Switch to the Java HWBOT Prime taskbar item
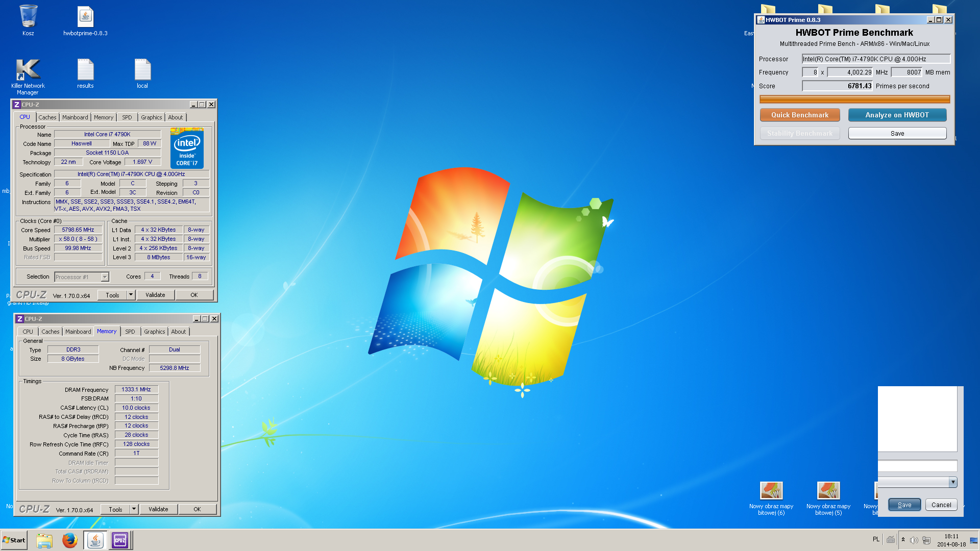Viewport: 980px width, 551px height. click(x=95, y=540)
